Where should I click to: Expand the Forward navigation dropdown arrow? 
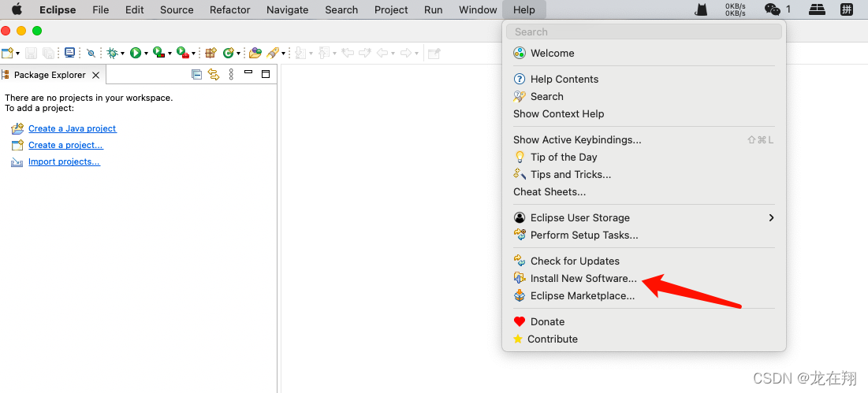[x=416, y=53]
